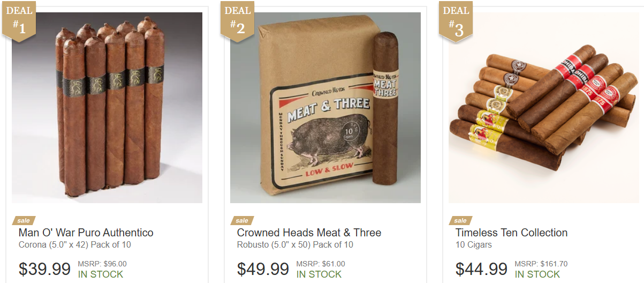Screen dimensions: 644x283
Task: Open the Crowned Heads Meat & Three link
Action: click(x=309, y=233)
